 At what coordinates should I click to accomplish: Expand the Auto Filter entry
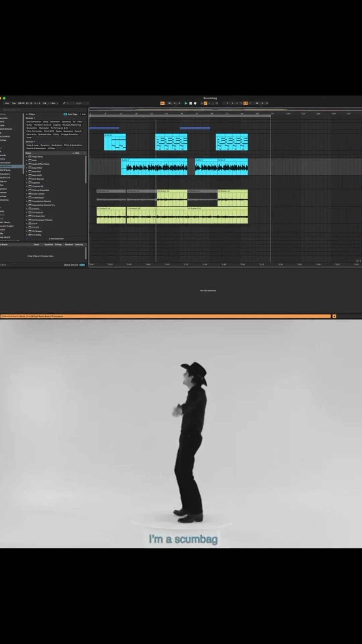pos(27,168)
